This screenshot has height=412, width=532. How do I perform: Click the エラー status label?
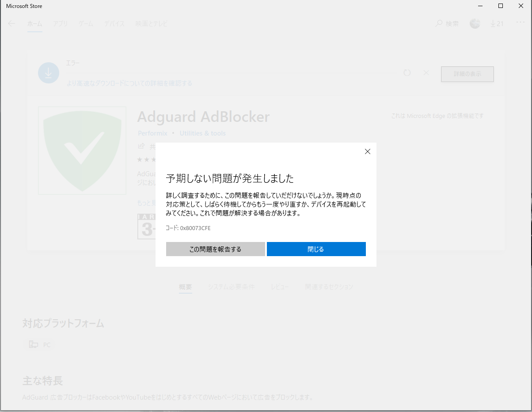(73, 64)
